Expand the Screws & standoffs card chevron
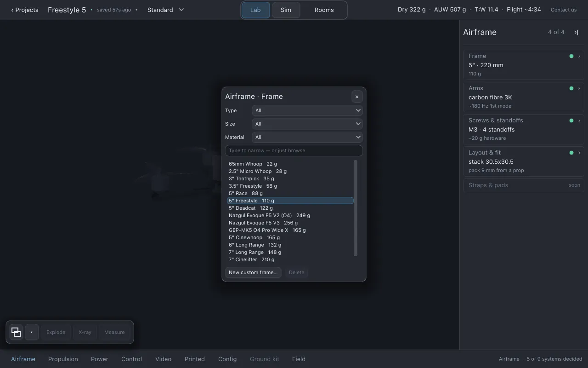The height and width of the screenshot is (368, 588). 579,121
